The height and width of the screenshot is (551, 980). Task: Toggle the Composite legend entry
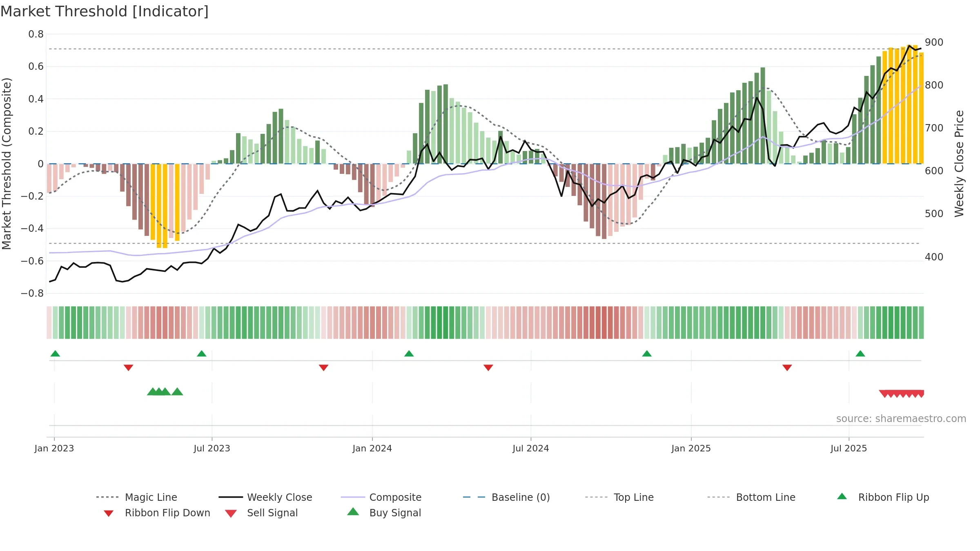pos(381,497)
